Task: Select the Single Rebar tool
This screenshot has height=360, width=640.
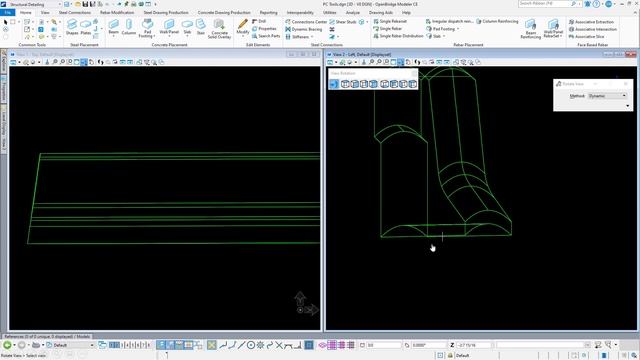Action: 387,29
